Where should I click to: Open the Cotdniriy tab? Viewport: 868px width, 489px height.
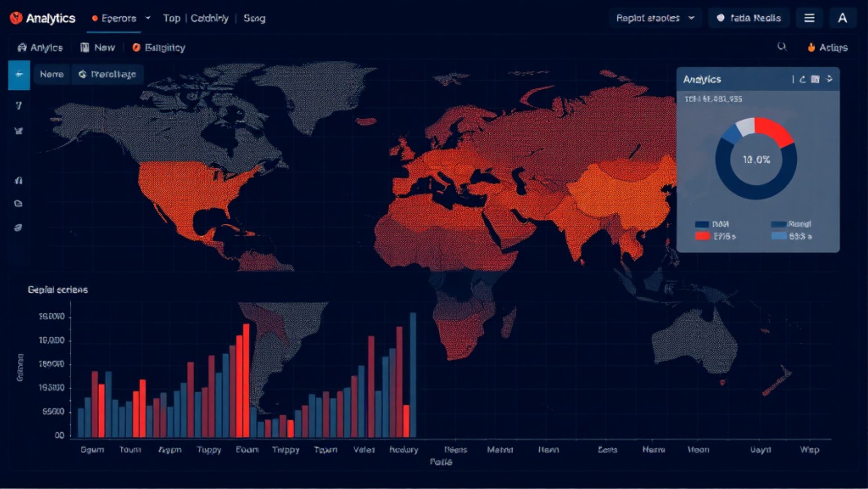coord(210,18)
